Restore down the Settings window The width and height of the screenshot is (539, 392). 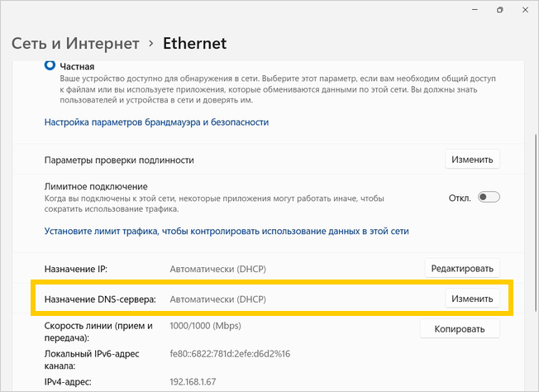click(499, 10)
